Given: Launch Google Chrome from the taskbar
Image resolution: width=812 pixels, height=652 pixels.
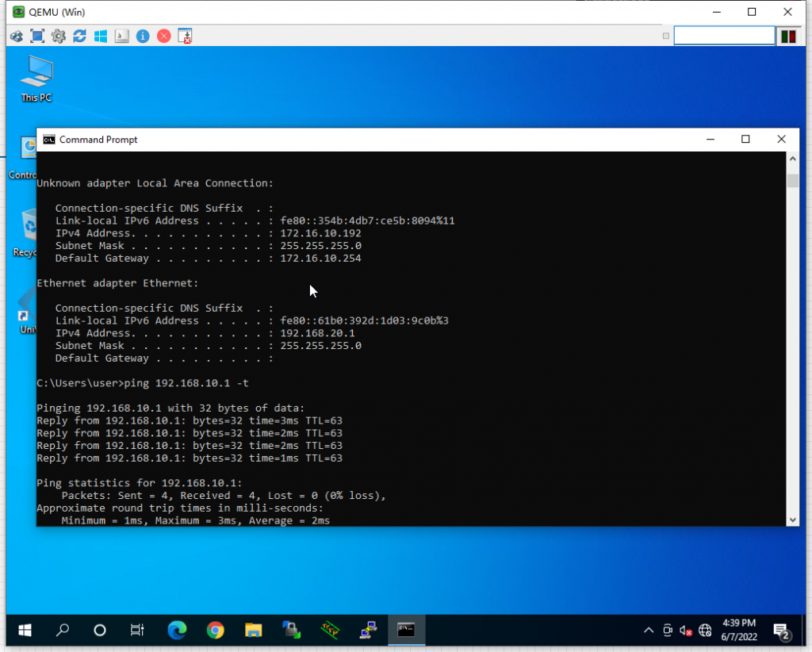Looking at the screenshot, I should tap(215, 631).
